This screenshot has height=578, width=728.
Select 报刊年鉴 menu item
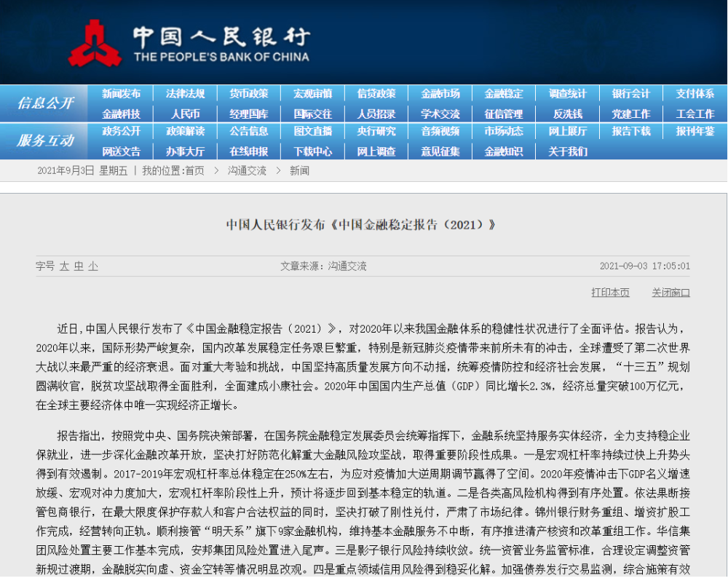(695, 131)
